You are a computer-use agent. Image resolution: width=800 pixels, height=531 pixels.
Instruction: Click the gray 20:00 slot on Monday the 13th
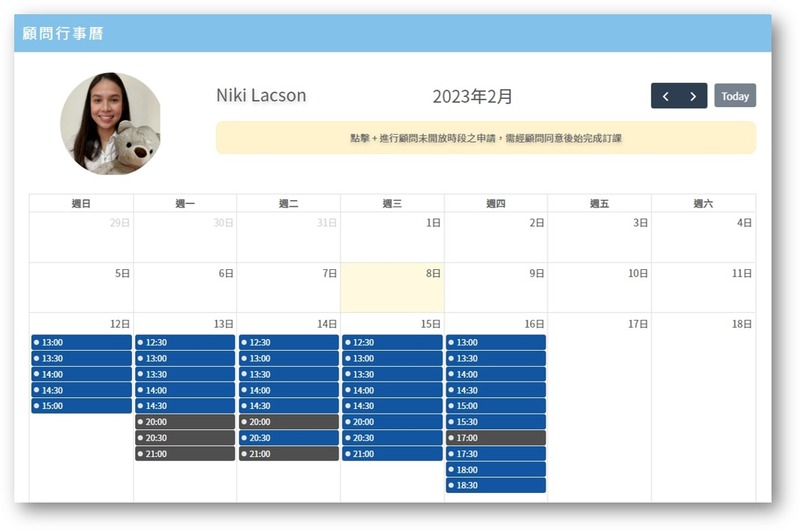[x=185, y=422]
